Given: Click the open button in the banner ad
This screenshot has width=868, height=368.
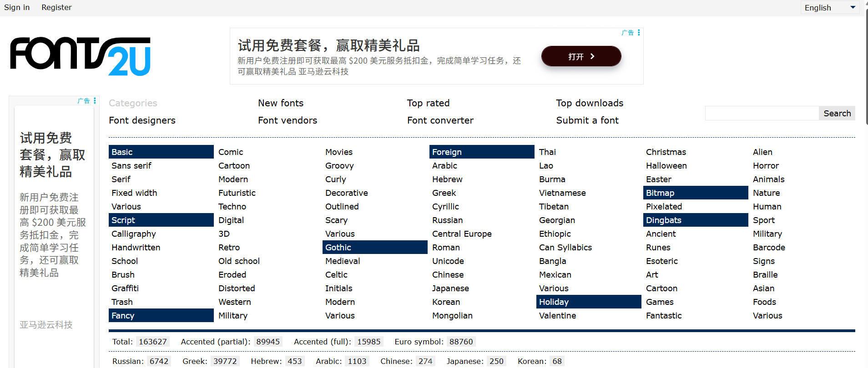Looking at the screenshot, I should [x=581, y=56].
